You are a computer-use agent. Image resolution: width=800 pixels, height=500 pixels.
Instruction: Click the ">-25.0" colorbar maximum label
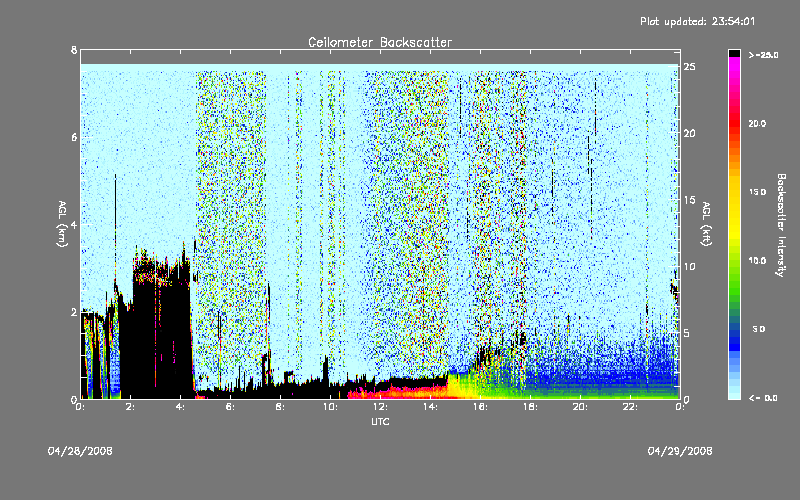(763, 55)
